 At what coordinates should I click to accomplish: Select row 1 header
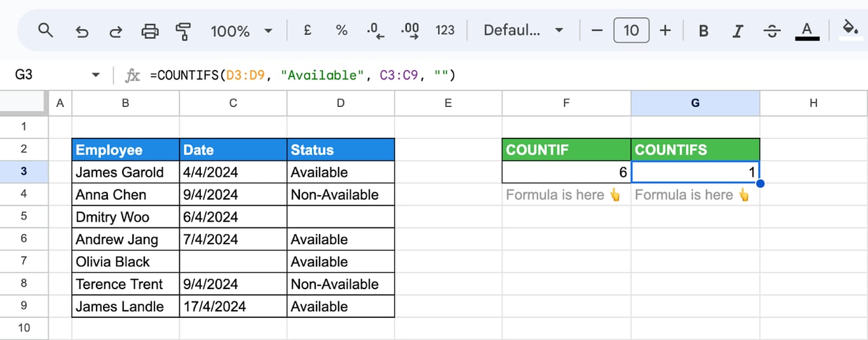tap(24, 126)
